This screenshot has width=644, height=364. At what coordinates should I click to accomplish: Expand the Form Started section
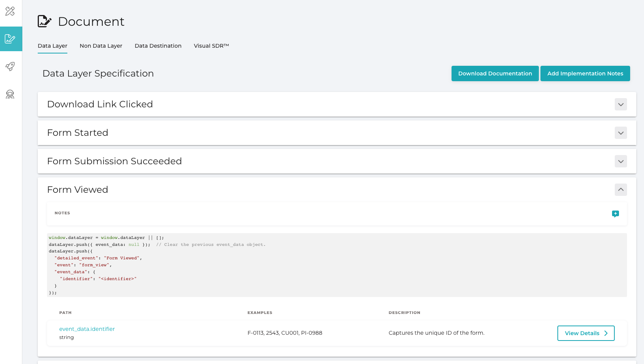621,133
